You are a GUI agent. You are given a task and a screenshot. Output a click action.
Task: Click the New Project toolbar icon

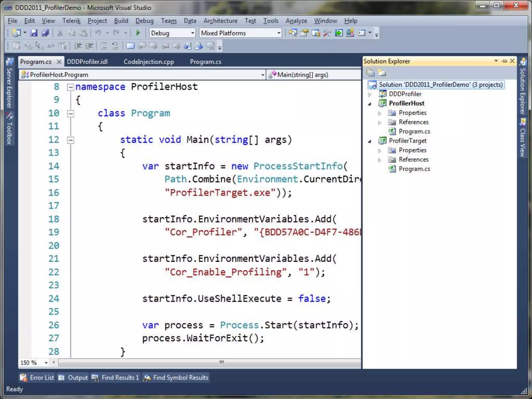17,33
